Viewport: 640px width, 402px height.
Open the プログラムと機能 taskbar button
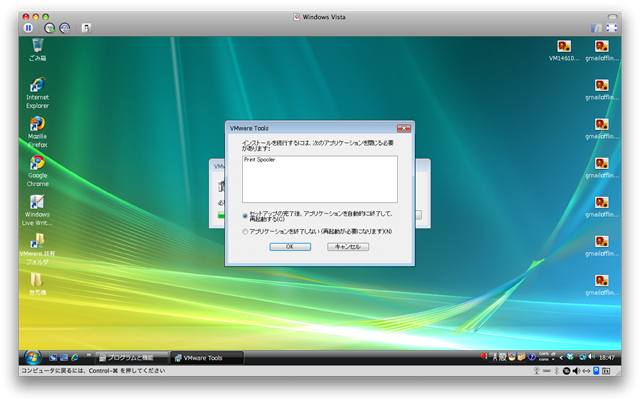point(131,358)
